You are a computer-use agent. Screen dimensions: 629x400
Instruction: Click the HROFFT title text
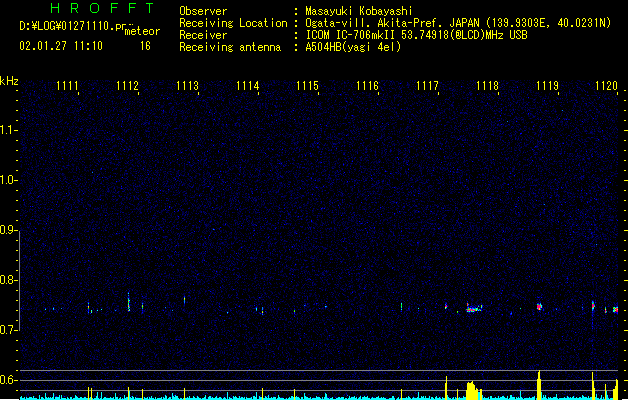coord(102,8)
